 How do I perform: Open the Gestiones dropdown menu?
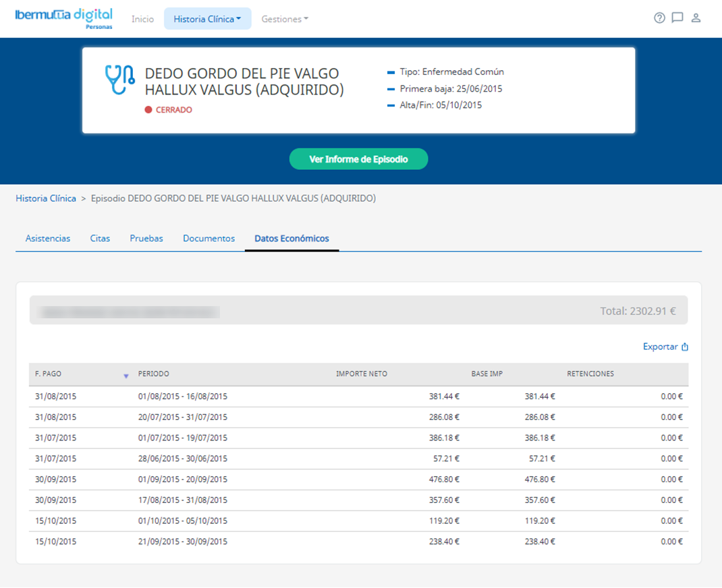click(285, 19)
